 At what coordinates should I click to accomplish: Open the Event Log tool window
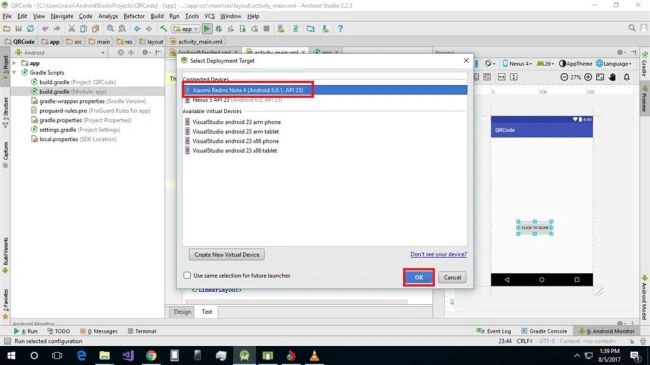(494, 331)
